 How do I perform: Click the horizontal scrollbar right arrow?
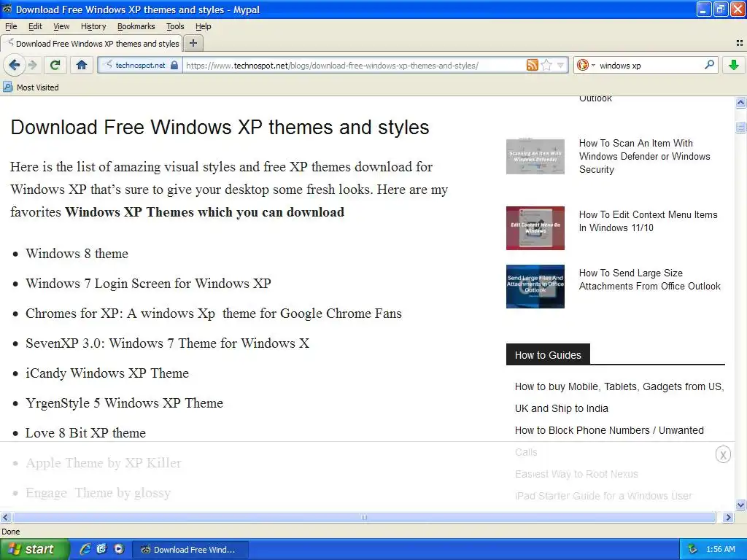pos(728,517)
